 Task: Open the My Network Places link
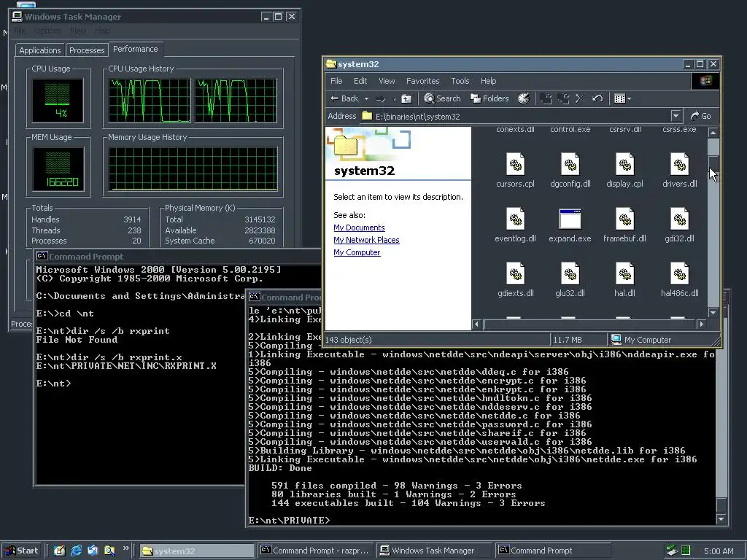tap(366, 240)
